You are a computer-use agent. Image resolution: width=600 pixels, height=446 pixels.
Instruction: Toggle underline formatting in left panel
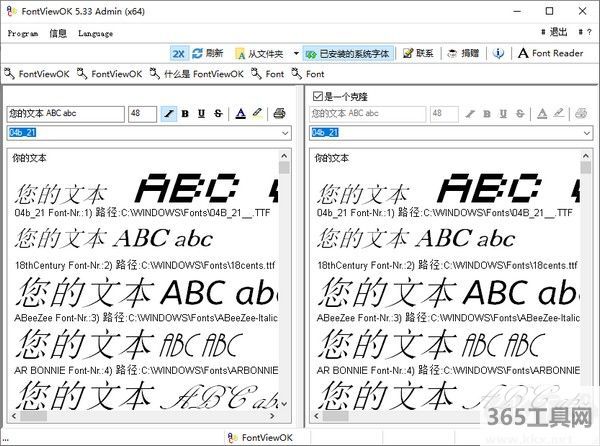(202, 114)
